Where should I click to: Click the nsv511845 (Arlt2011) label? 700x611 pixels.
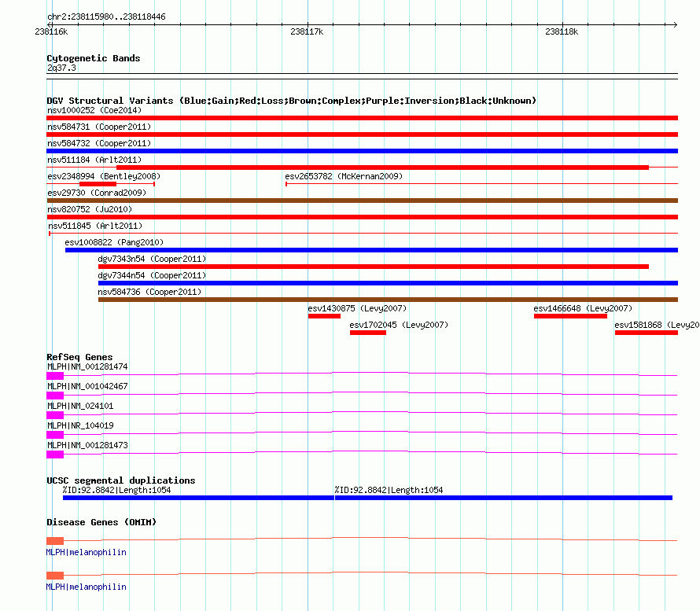pos(95,226)
